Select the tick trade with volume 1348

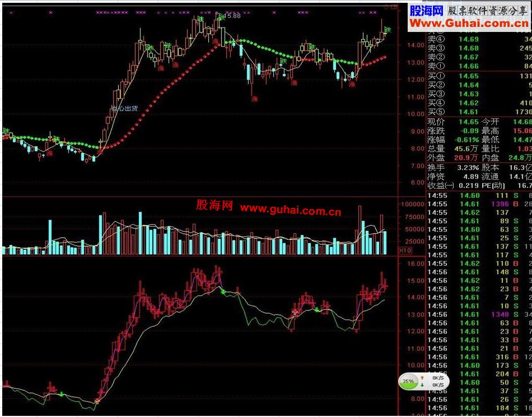tap(479, 314)
